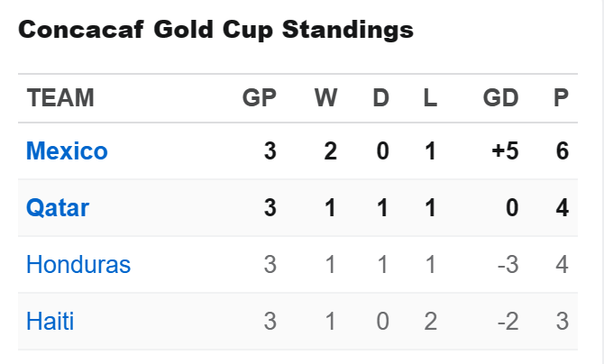
Task: Click the D column header
Action: click(x=380, y=98)
